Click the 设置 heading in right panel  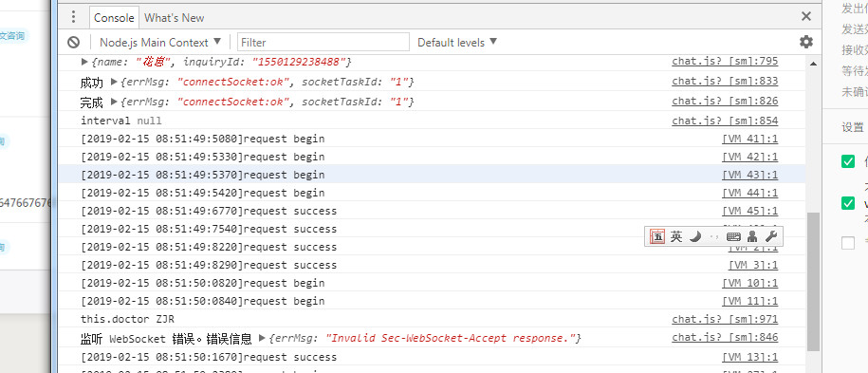(x=853, y=127)
